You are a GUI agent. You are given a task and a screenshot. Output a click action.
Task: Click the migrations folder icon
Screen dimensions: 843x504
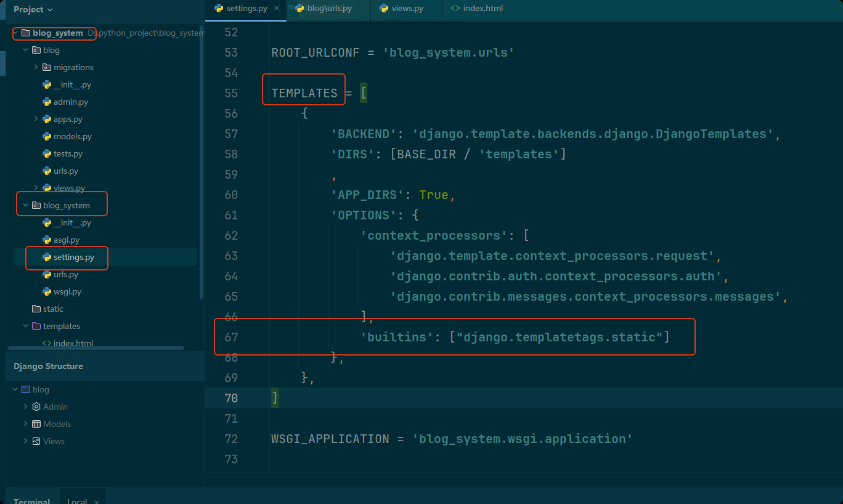47,67
